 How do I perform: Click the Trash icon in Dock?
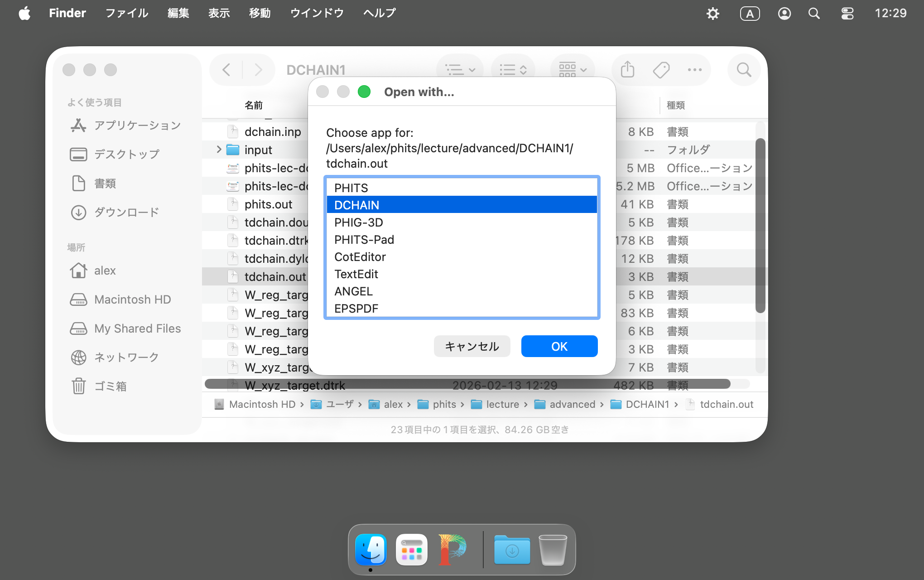tap(553, 550)
